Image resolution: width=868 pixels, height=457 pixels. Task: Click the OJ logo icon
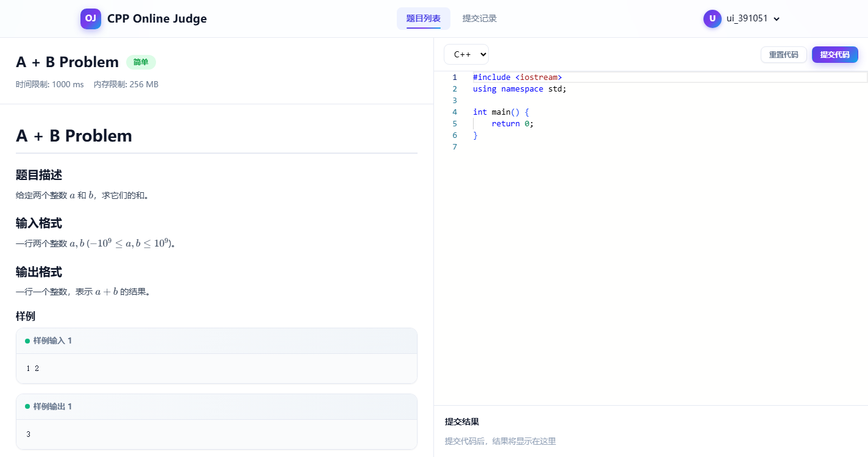click(x=91, y=18)
